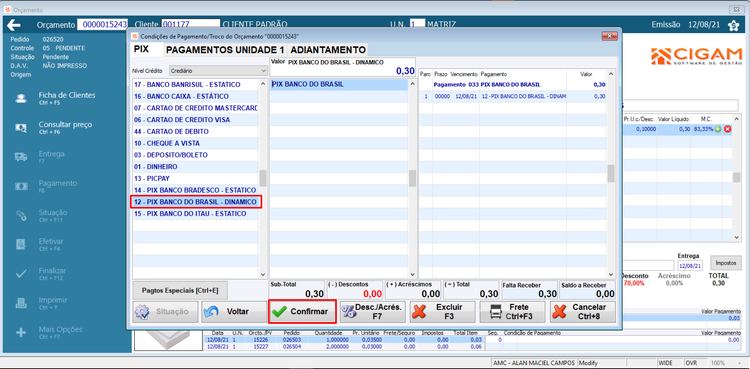Click the middle list scrollbar thumb

click(412, 178)
